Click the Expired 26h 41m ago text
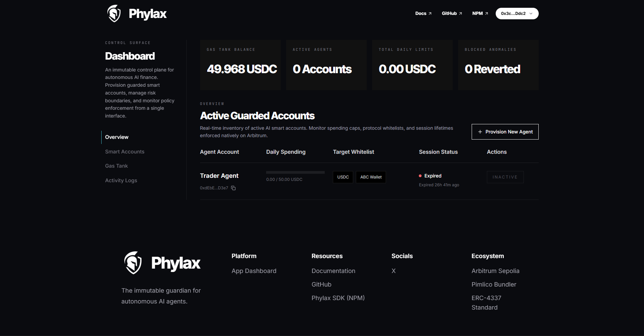 pyautogui.click(x=439, y=185)
